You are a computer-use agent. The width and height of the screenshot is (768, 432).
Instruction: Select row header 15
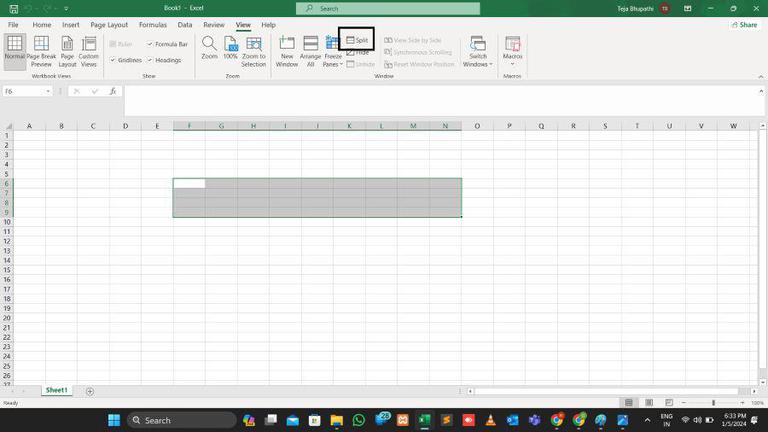tap(7, 270)
